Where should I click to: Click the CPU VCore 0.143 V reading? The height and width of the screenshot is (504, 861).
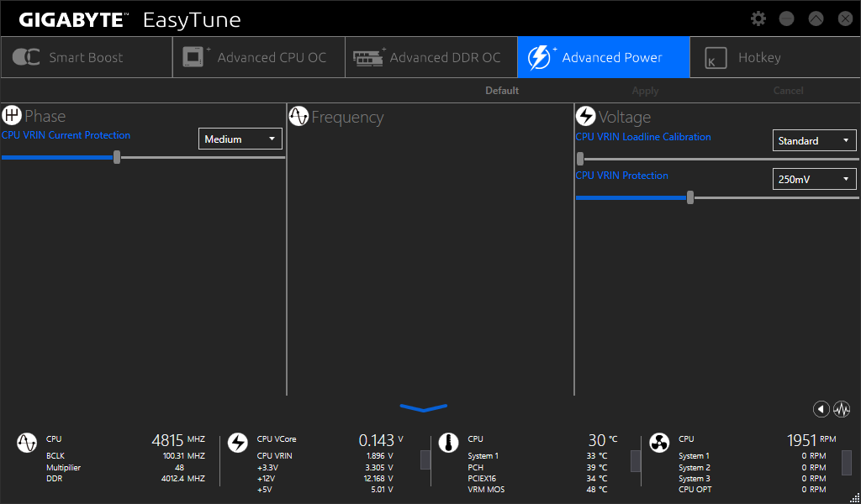click(x=381, y=440)
